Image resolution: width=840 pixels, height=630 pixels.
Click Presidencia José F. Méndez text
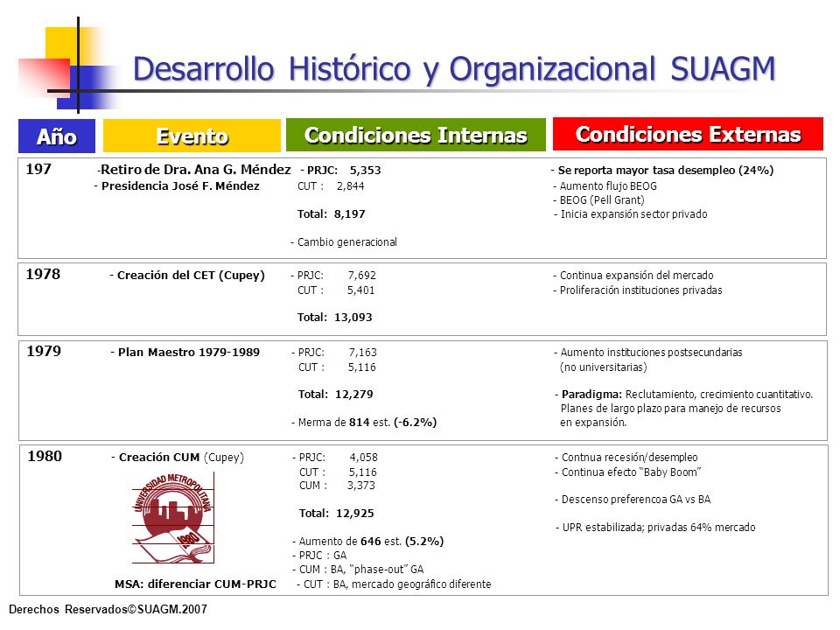[x=177, y=185]
